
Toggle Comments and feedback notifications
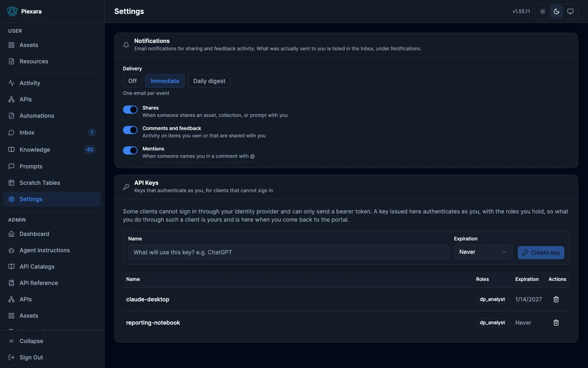pos(130,130)
